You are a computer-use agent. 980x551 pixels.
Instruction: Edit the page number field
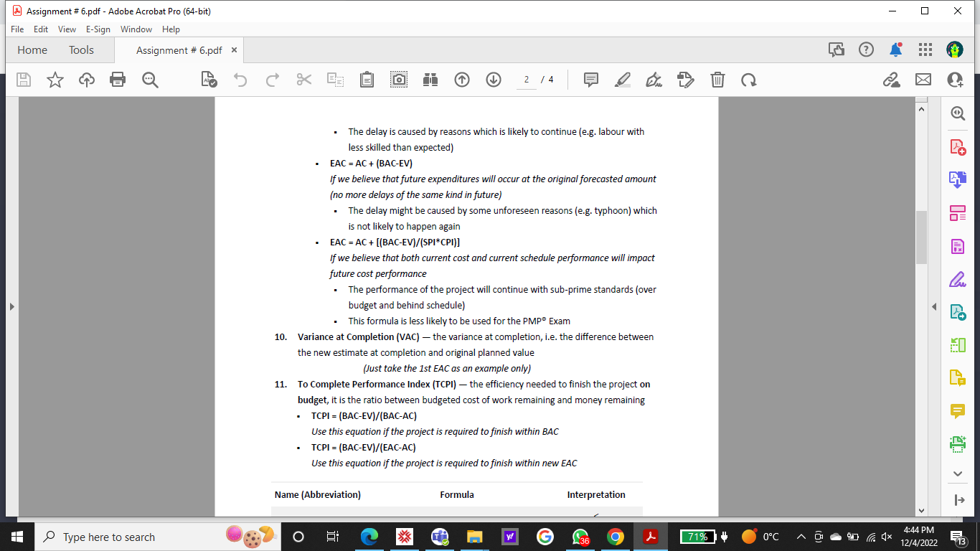point(527,79)
